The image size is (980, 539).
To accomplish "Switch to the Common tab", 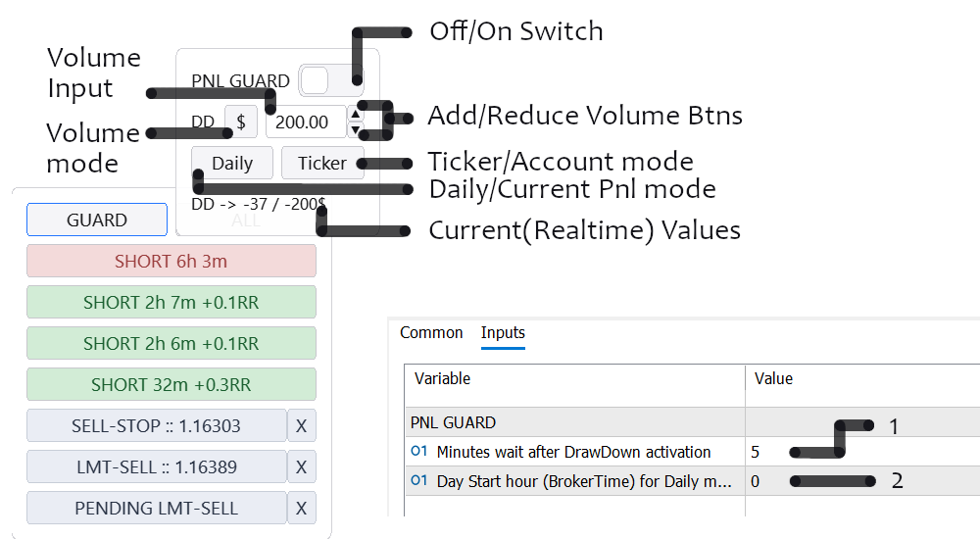I will pos(431,333).
